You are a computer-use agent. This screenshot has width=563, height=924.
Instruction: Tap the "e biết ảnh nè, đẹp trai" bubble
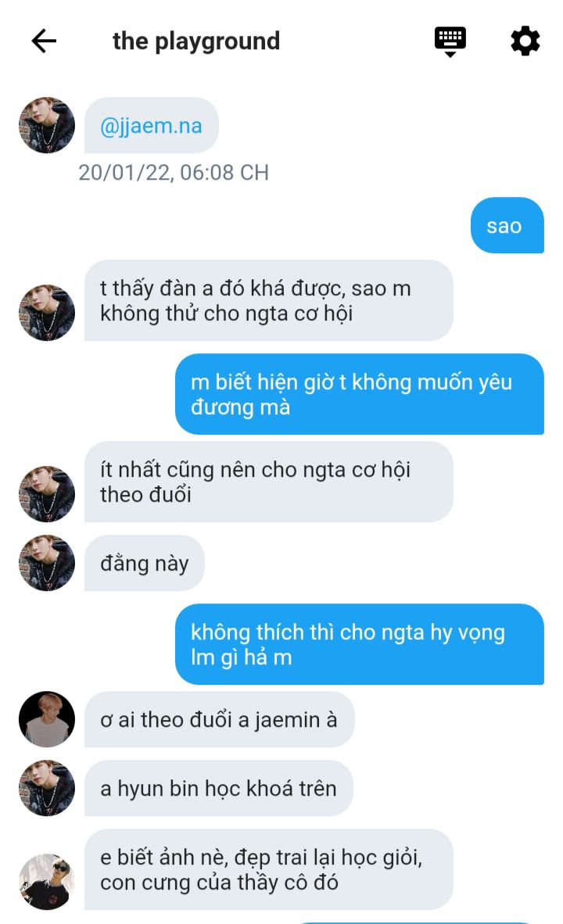269,869
